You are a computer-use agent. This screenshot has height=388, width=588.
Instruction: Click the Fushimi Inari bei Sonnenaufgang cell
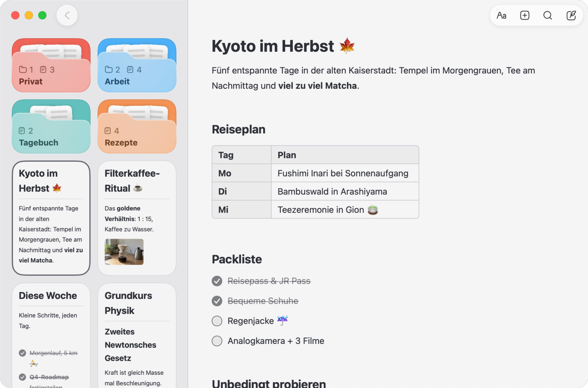(345, 173)
